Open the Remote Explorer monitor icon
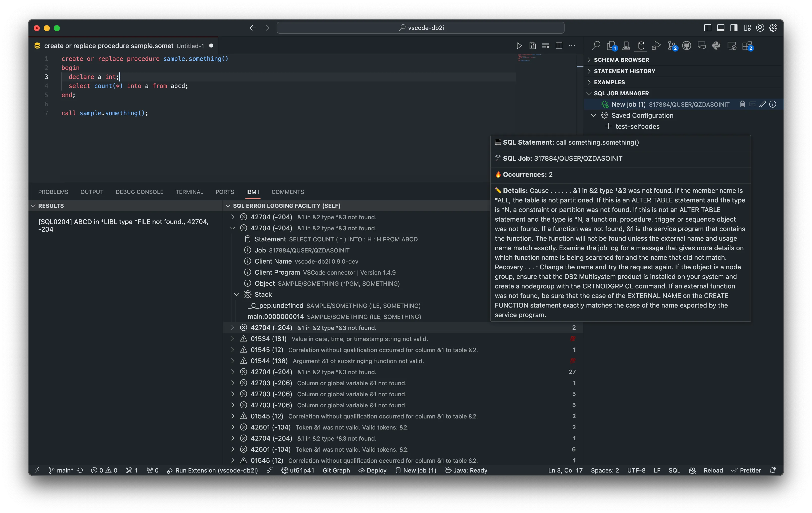This screenshot has width=812, height=513. [x=731, y=46]
